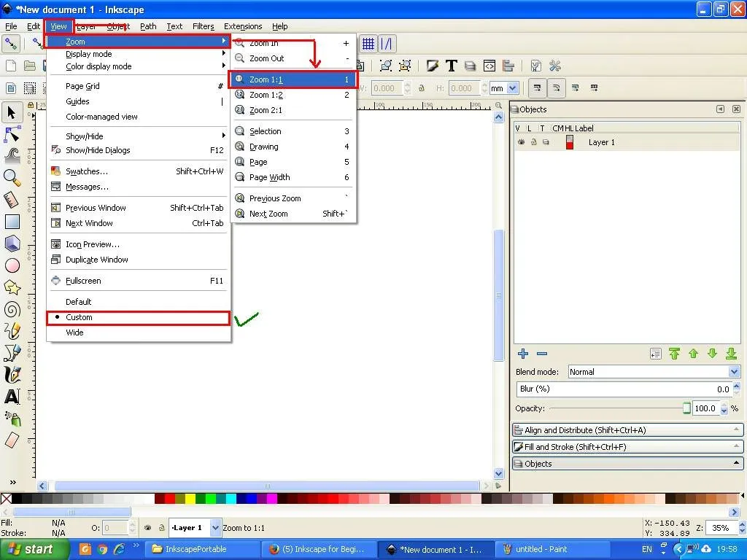This screenshot has height=560, width=747.
Task: Select the Selector arrow tool
Action: tap(12, 112)
